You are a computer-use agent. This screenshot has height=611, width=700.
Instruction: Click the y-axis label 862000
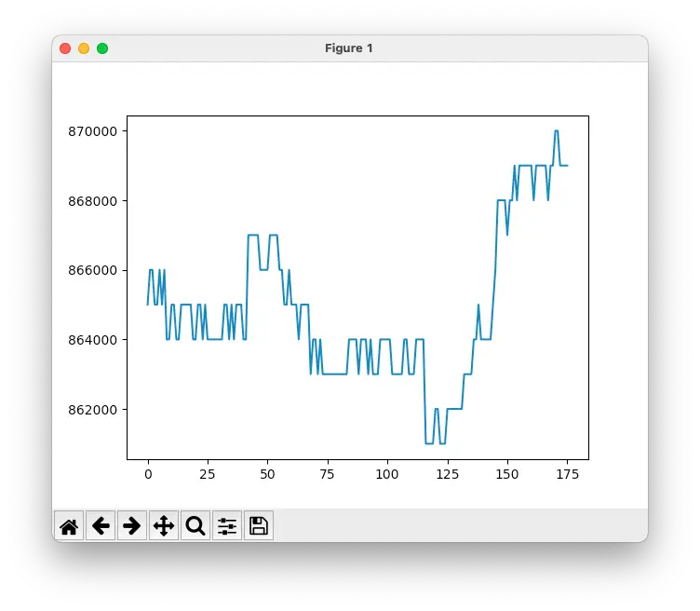(x=92, y=410)
